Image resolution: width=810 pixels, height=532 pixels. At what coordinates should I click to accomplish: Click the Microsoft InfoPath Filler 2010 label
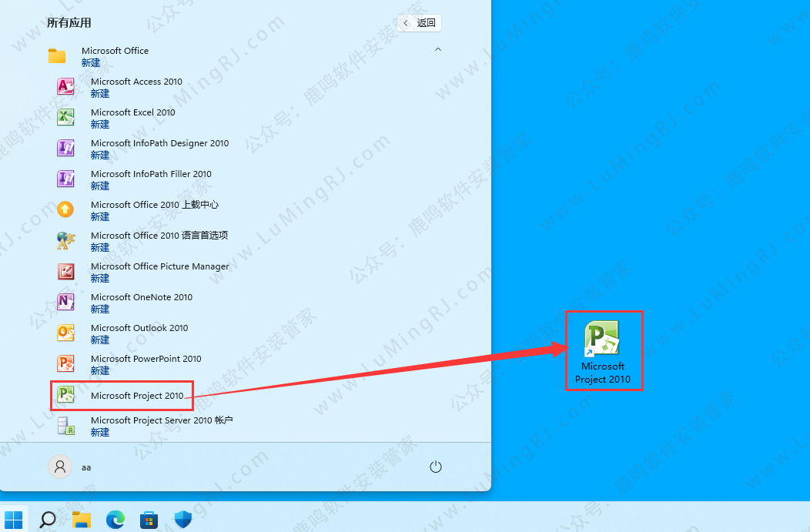(152, 174)
